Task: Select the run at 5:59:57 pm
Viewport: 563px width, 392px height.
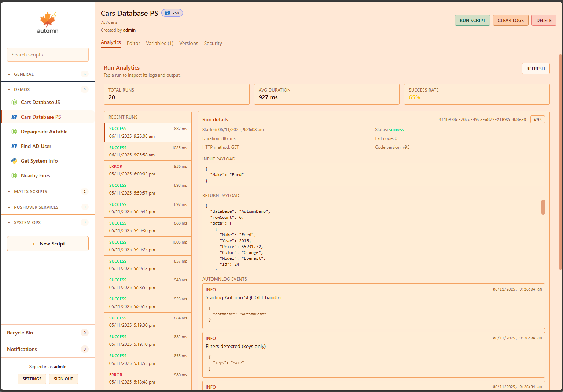Action: [x=148, y=189]
